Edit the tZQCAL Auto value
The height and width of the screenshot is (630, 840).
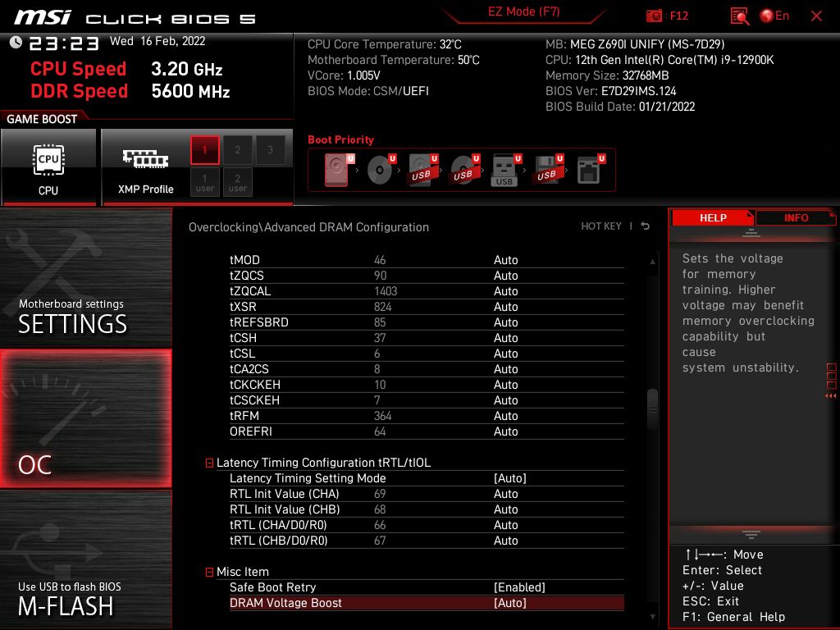coord(505,291)
